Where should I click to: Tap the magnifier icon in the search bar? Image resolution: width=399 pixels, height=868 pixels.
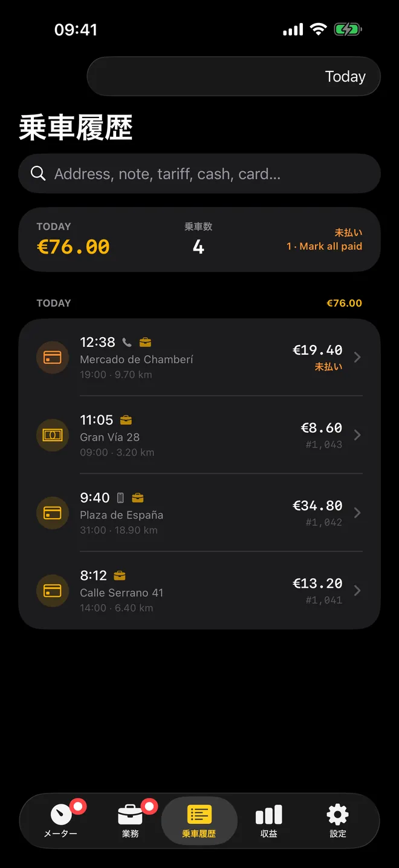pyautogui.click(x=38, y=174)
